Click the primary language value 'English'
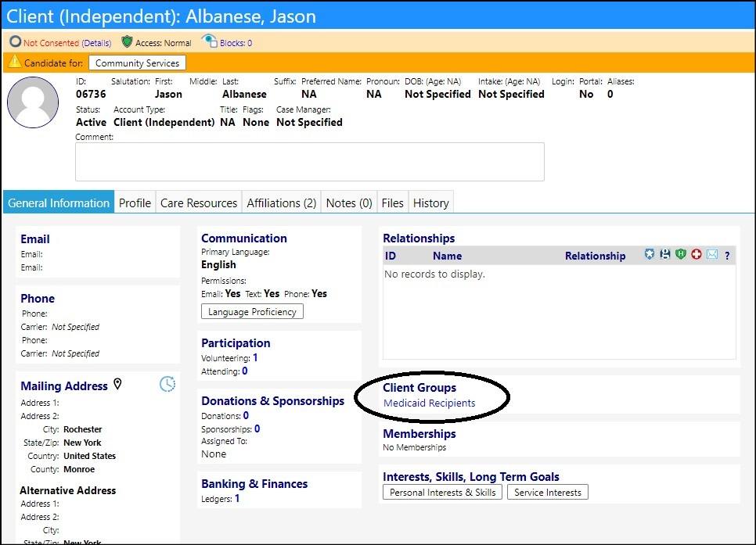This screenshot has width=756, height=545. point(219,264)
